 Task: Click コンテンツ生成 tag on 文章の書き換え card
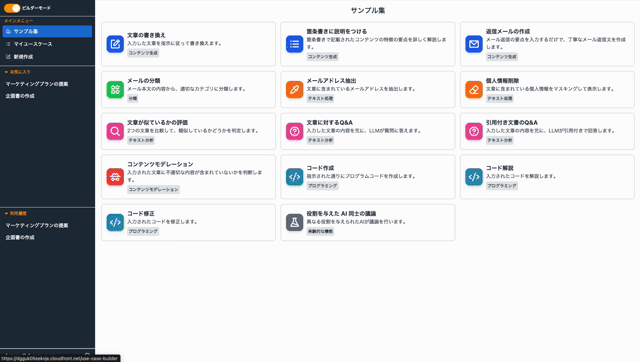[x=143, y=53]
